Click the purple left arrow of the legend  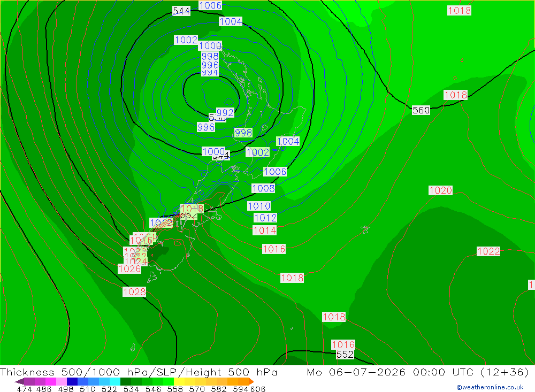click(19, 381)
